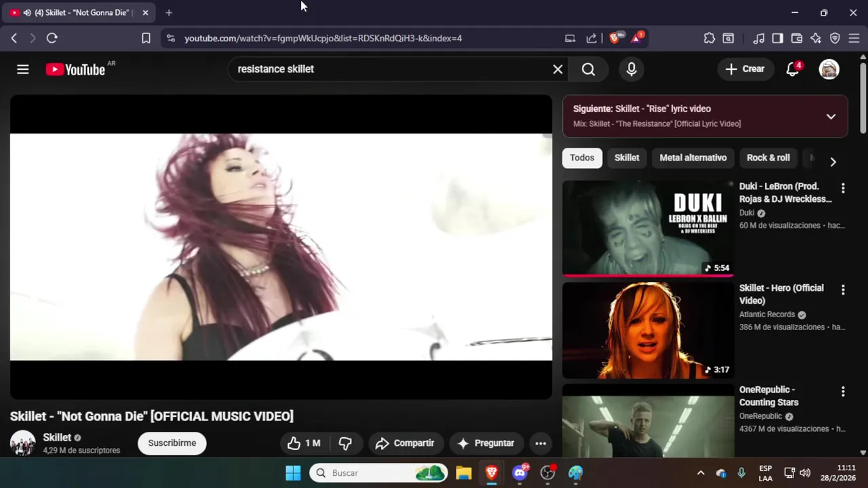Image resolution: width=868 pixels, height=488 pixels.
Task: Open options for Duki LeBron video
Action: [843, 188]
